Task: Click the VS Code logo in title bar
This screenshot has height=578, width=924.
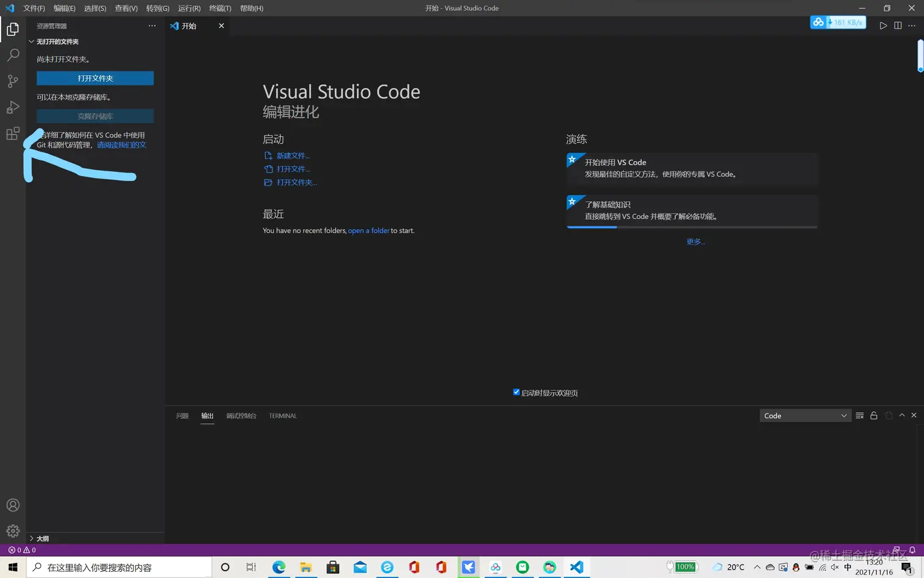Action: pyautogui.click(x=10, y=8)
